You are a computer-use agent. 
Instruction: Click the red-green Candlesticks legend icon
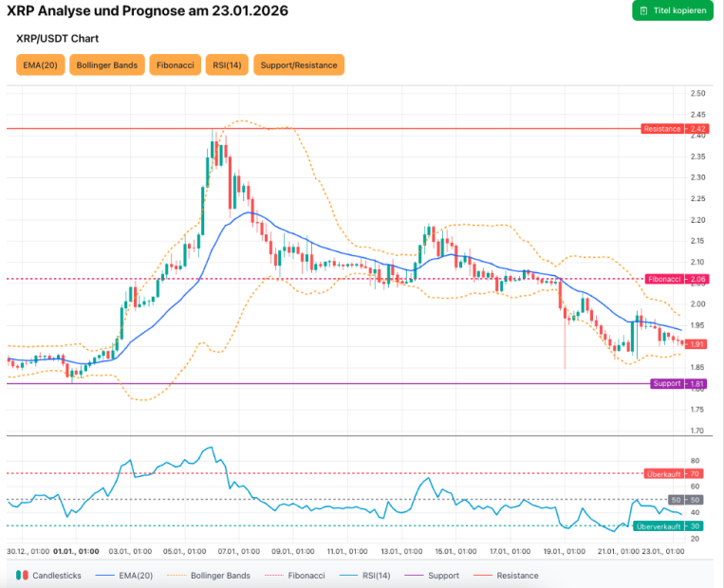tap(21, 576)
